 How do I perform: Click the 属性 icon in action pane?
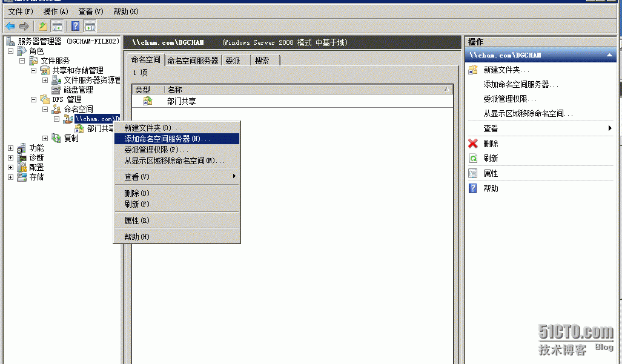pyautogui.click(x=473, y=173)
